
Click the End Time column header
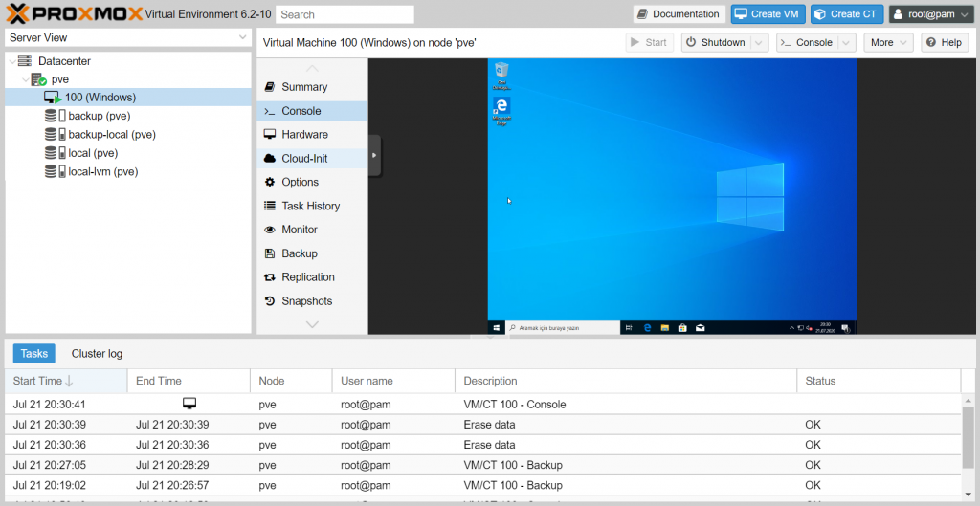point(189,381)
